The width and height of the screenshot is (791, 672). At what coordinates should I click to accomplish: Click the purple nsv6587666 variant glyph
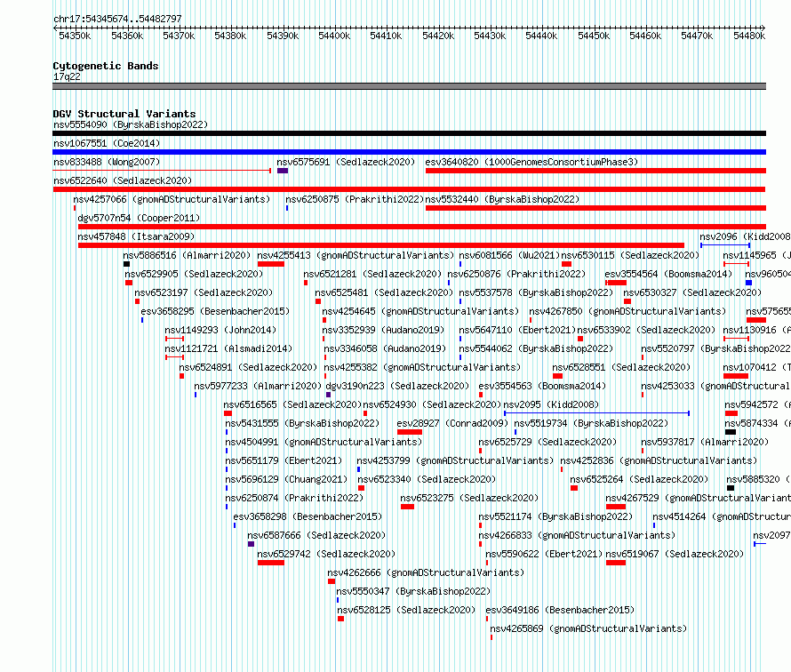[x=252, y=544]
